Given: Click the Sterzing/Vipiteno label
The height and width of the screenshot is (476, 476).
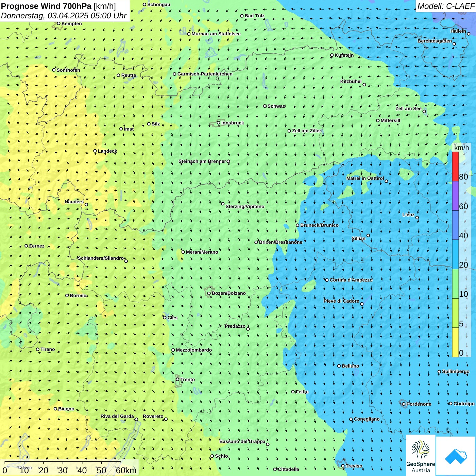Looking at the screenshot, I should [x=245, y=206].
